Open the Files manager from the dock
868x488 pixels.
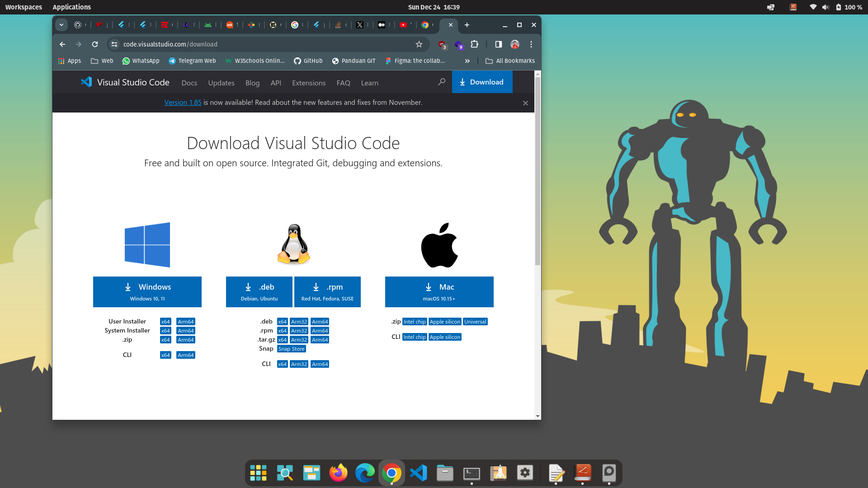coord(445,473)
